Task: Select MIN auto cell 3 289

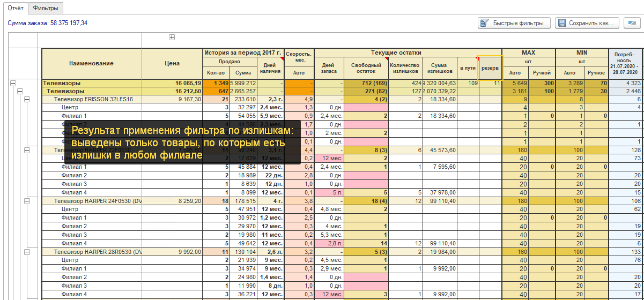Action: pos(569,84)
